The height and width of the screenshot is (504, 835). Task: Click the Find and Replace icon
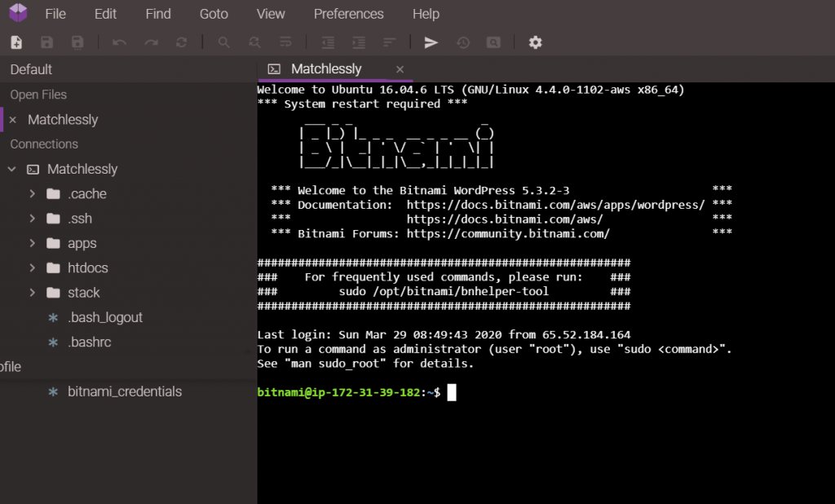[254, 42]
